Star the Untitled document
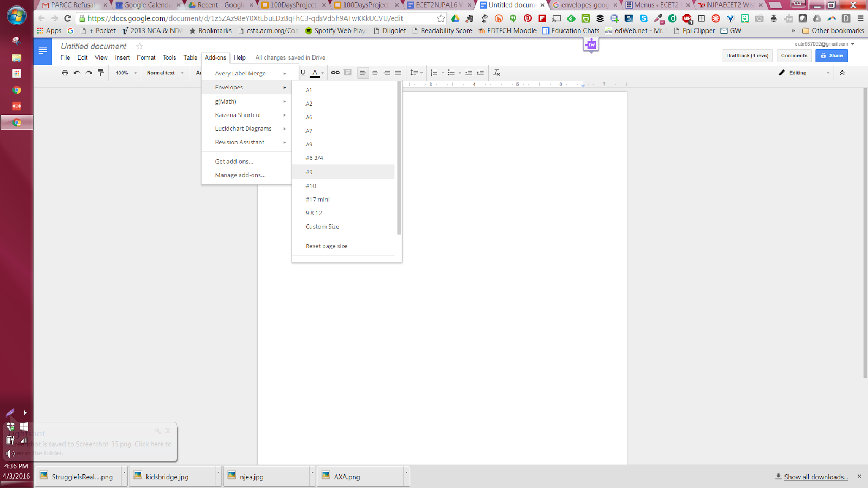The width and height of the screenshot is (868, 488). coord(139,47)
